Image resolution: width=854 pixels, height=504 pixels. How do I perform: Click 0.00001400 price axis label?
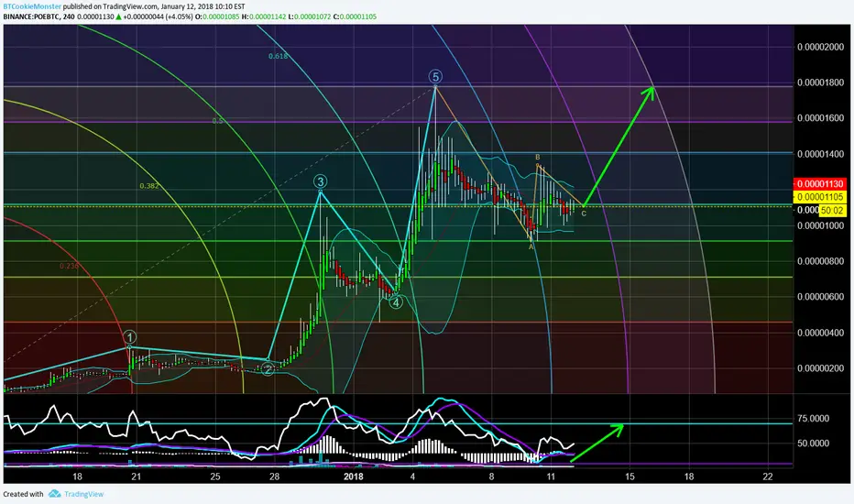tap(820, 154)
